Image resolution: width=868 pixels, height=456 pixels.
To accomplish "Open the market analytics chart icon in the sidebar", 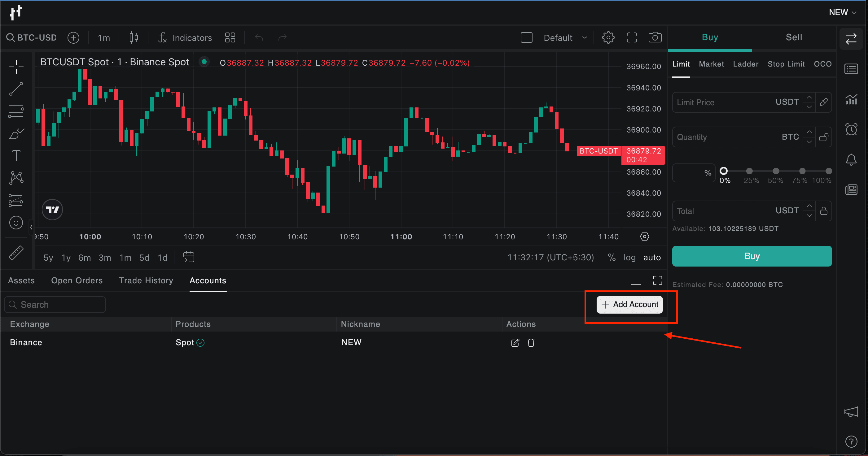I will tap(851, 99).
